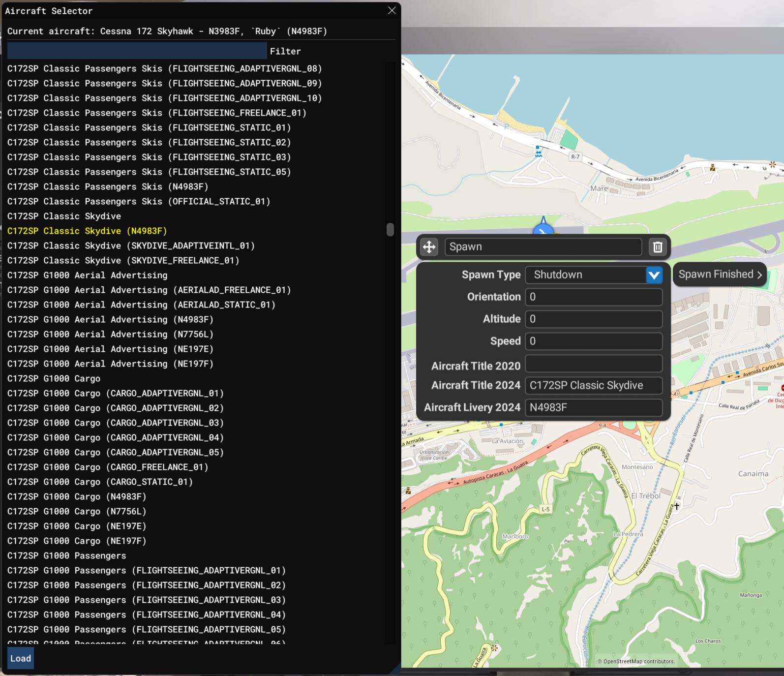Edit the Aircraft Livery 2024 field
This screenshot has height=676, width=784.
coord(593,407)
